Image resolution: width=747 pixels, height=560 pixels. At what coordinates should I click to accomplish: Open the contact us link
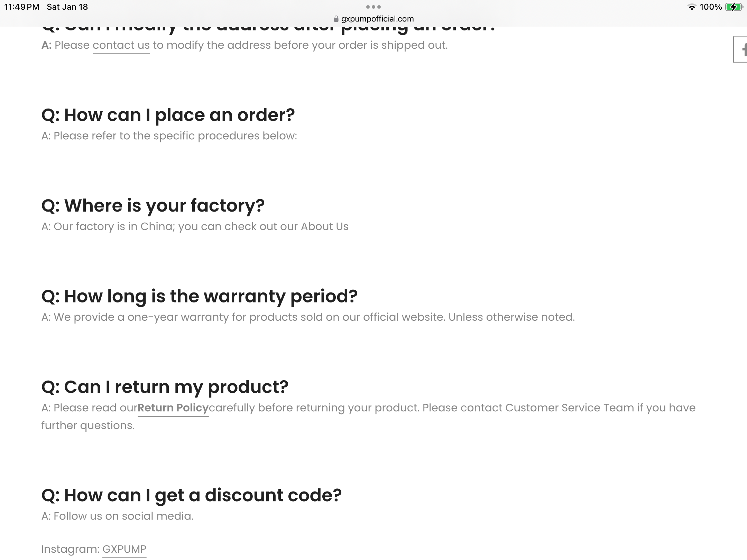(x=121, y=45)
